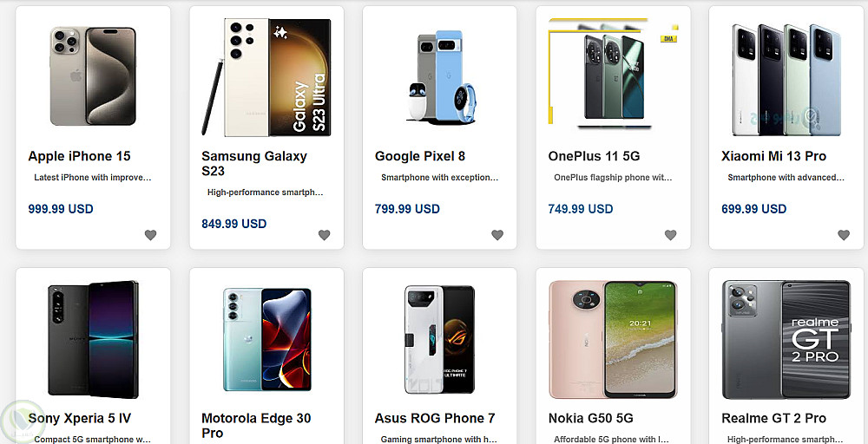Click the Xiaomi Mi 13 Pro product name
The image size is (868, 444).
pos(773,156)
